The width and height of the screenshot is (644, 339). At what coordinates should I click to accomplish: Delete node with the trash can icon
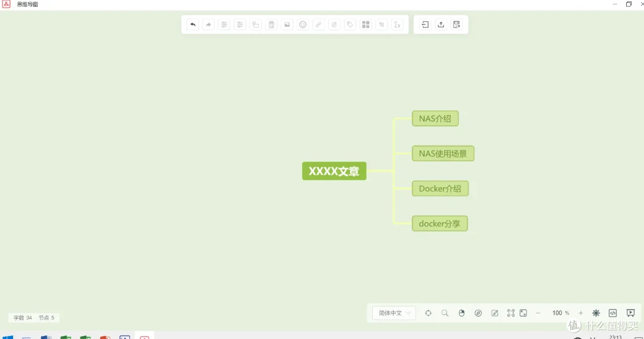(271, 24)
